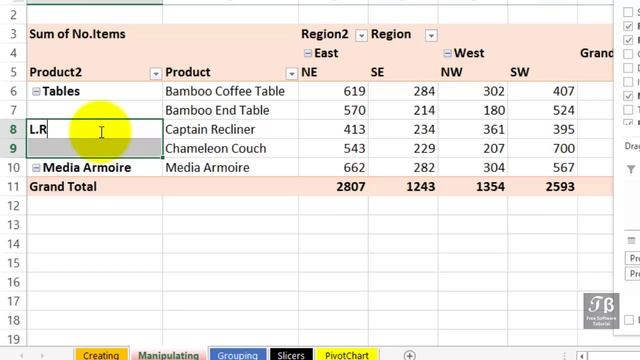Select the cell with value 407

coord(542,91)
